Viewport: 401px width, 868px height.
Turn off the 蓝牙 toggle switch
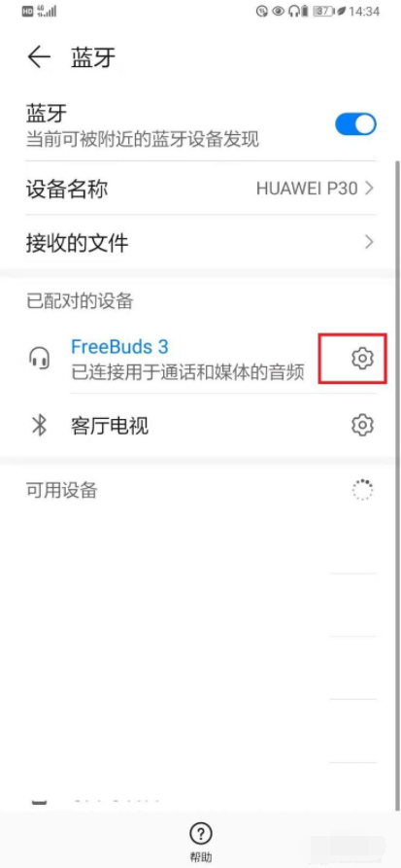coord(355,124)
